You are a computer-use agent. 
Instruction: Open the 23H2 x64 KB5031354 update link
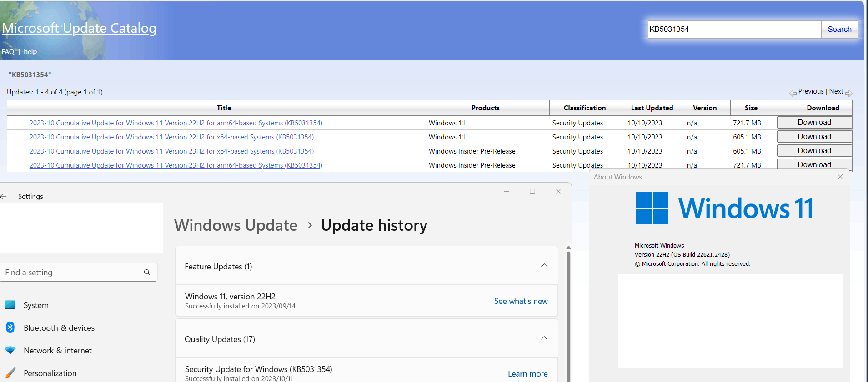pyautogui.click(x=171, y=151)
